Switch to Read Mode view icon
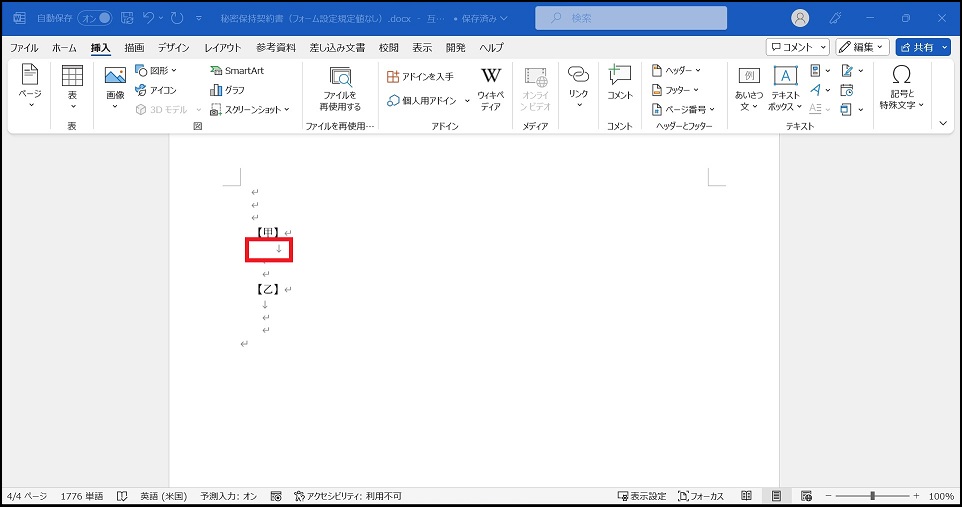Screen dimensions: 962x507 pos(746,496)
